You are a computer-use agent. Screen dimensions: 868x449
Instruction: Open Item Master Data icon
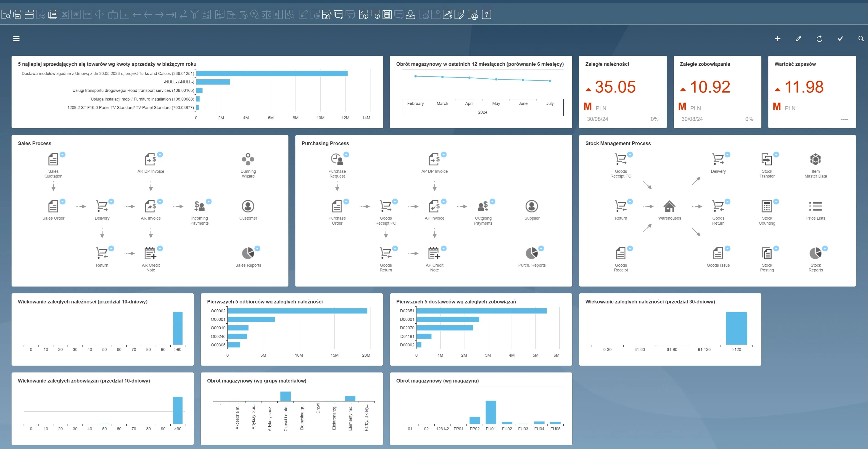[x=815, y=159]
